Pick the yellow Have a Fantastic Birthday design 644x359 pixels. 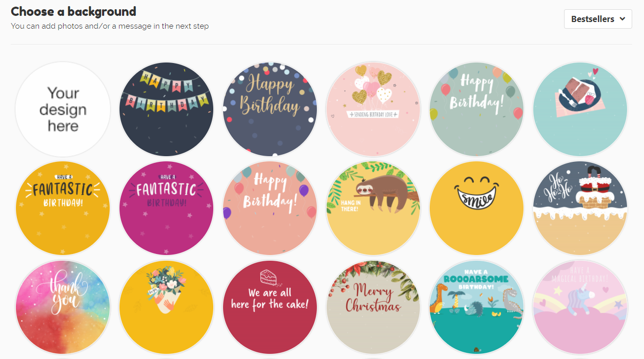coord(63,208)
